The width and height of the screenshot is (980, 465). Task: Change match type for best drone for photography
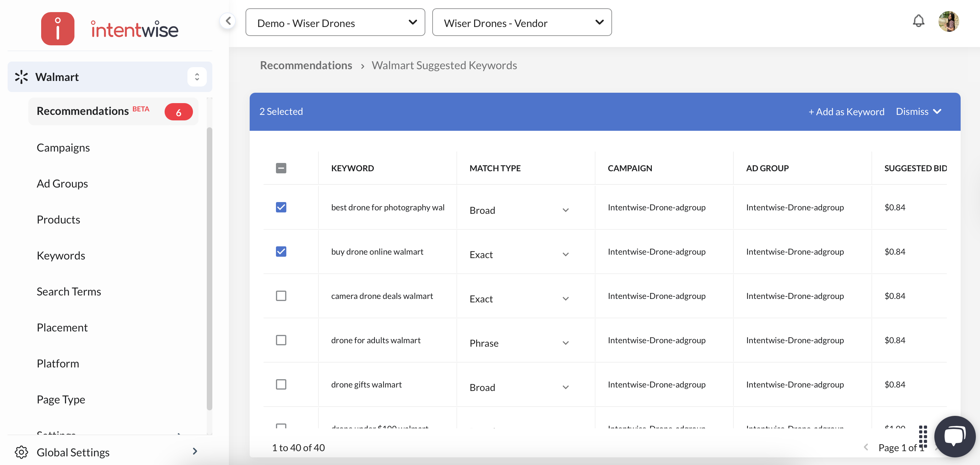tap(519, 210)
